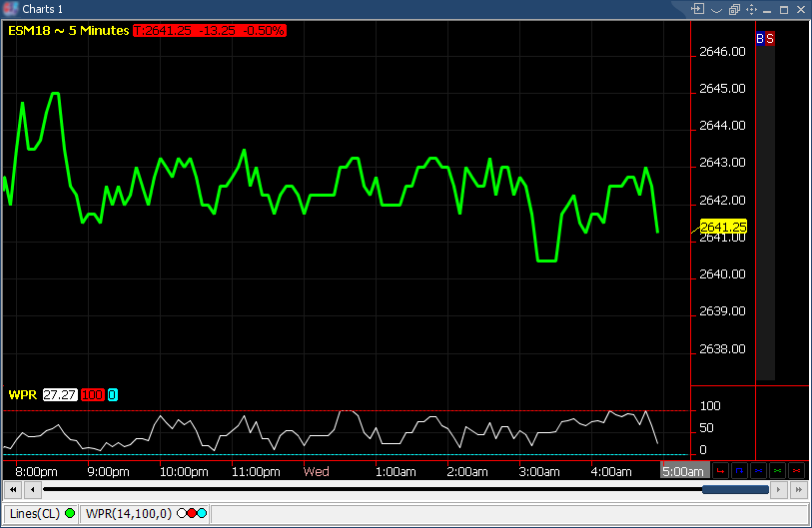Click the 10:00pm time axis label
This screenshot has height=528, width=812.
point(184,471)
